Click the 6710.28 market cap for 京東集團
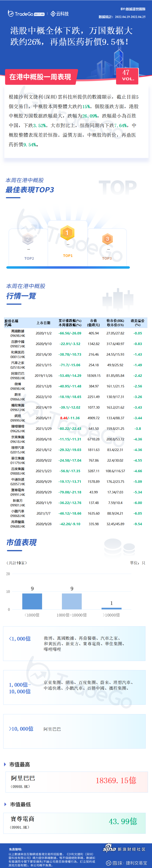The image size is (152, 868). coord(94,439)
